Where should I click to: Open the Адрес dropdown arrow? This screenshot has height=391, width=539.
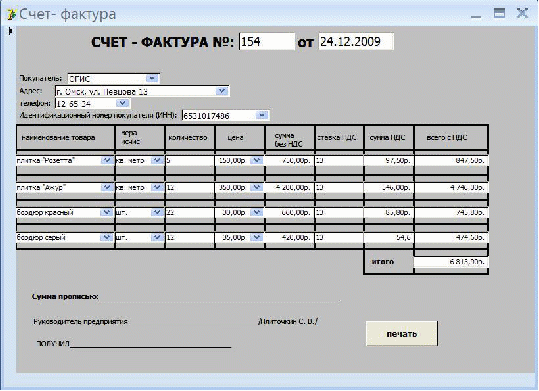(222, 91)
